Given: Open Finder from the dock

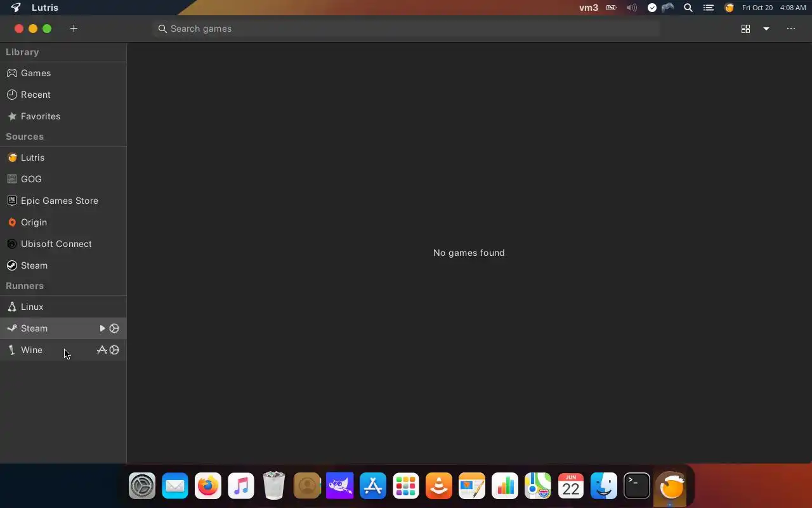Looking at the screenshot, I should (x=604, y=487).
